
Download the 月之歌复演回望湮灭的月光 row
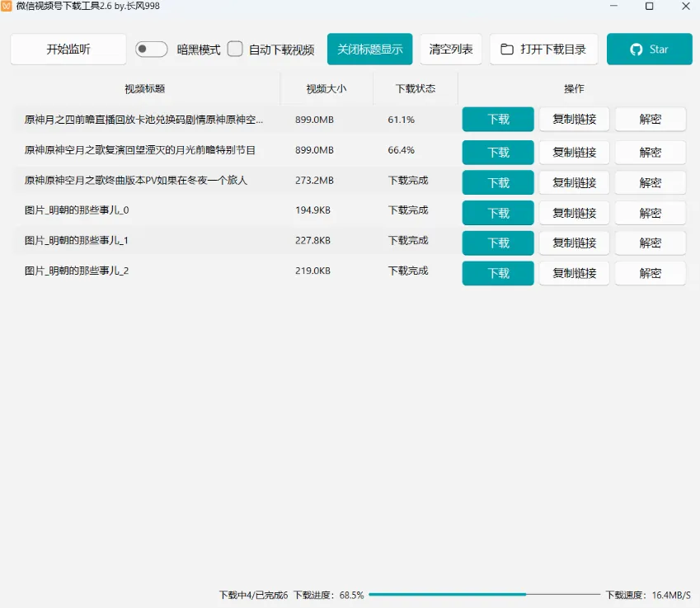tap(498, 153)
